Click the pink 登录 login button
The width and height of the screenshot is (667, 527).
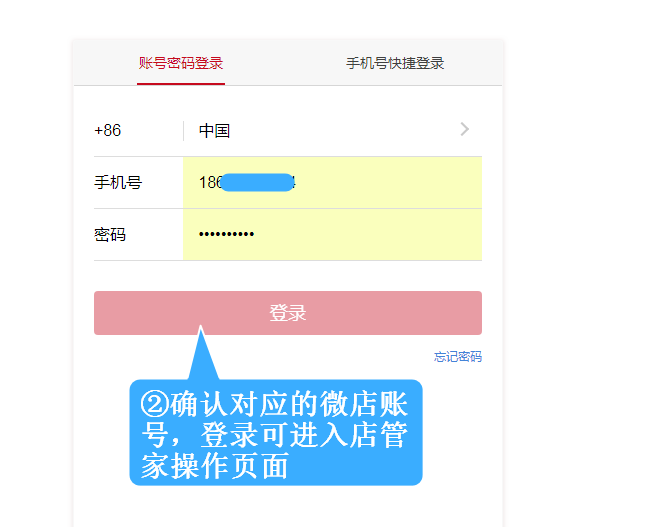coord(288,313)
